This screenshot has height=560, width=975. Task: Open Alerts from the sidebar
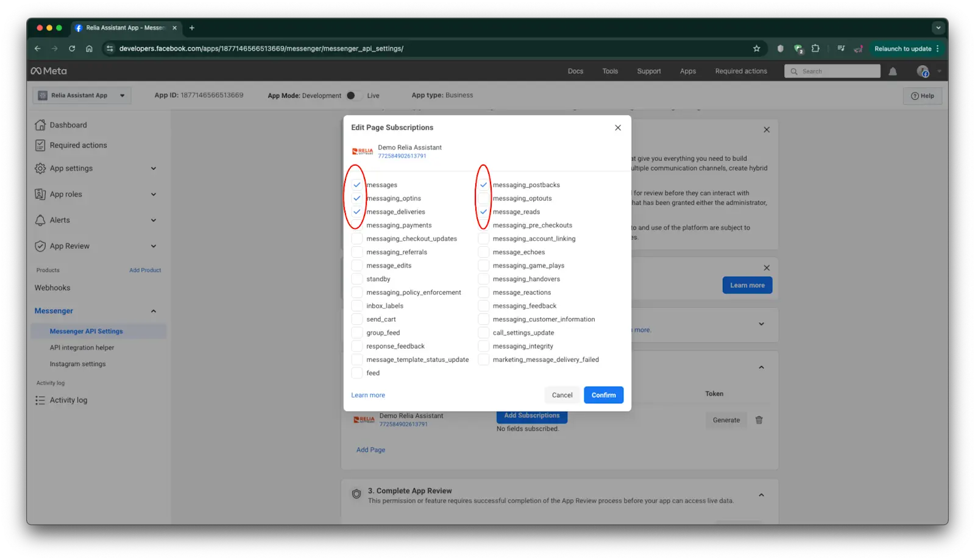pos(58,220)
